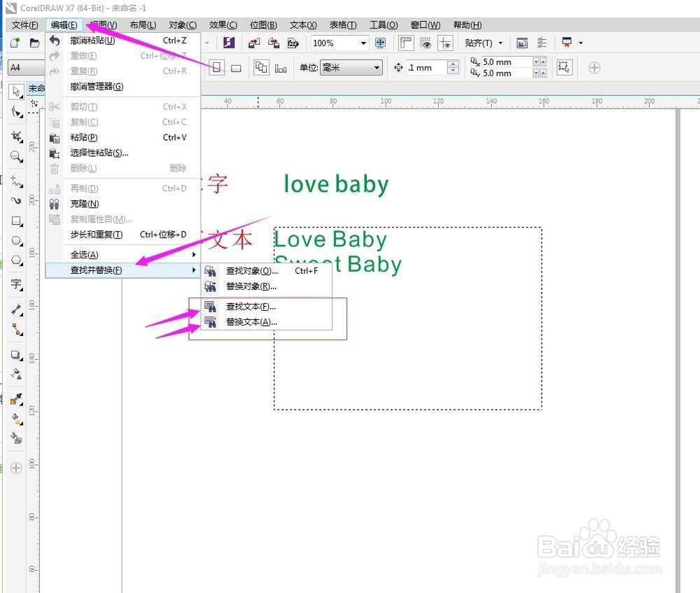This screenshot has width=700, height=593.
Task: Toggle show guidelines button
Action: 445,43
